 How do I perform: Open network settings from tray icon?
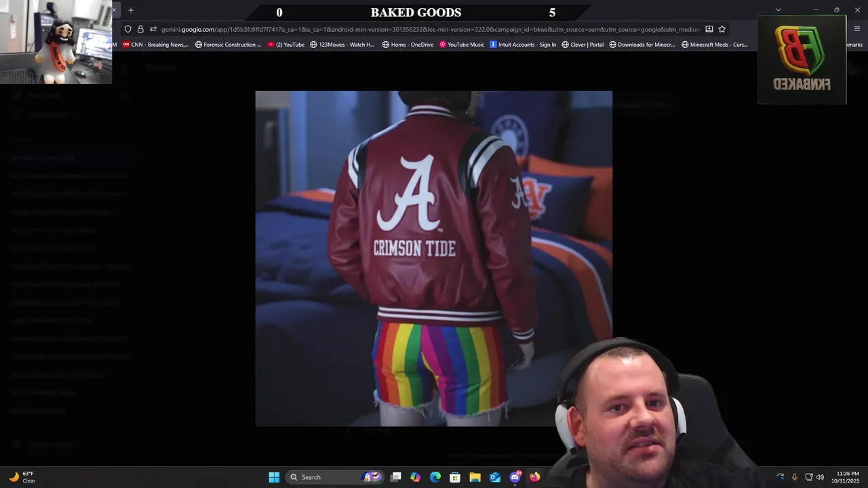tap(809, 477)
